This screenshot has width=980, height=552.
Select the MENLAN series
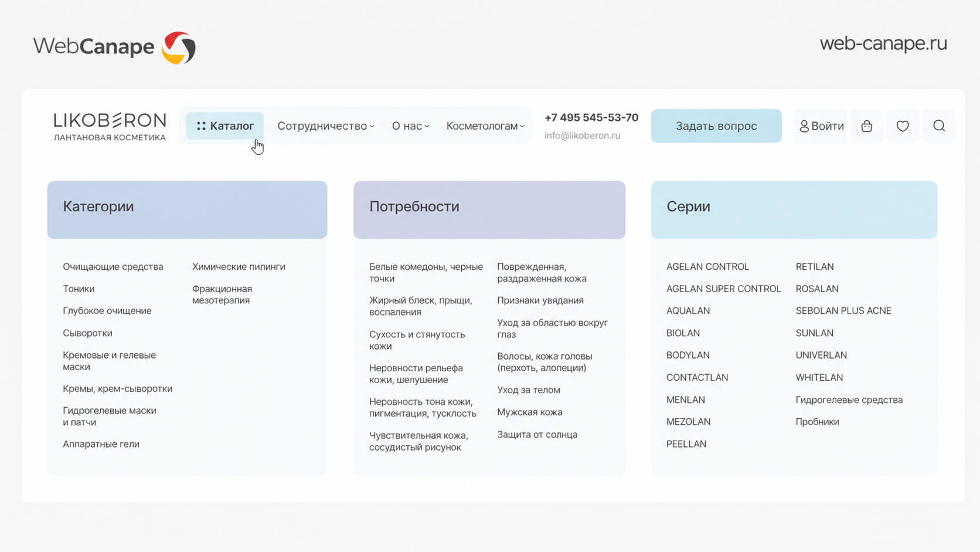686,400
